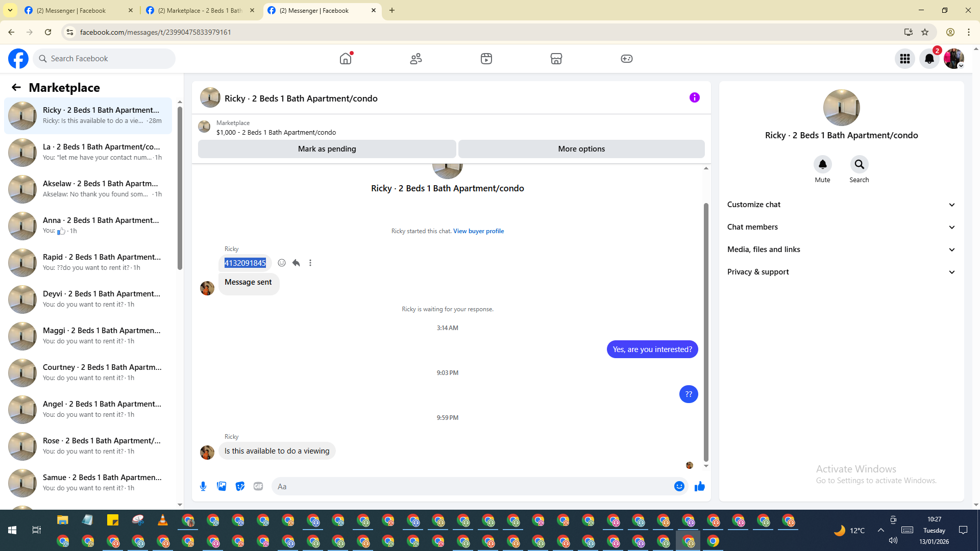Viewport: 980px width, 551px height.
Task: Open Facebook Marketplace from top navigation
Action: point(556,59)
